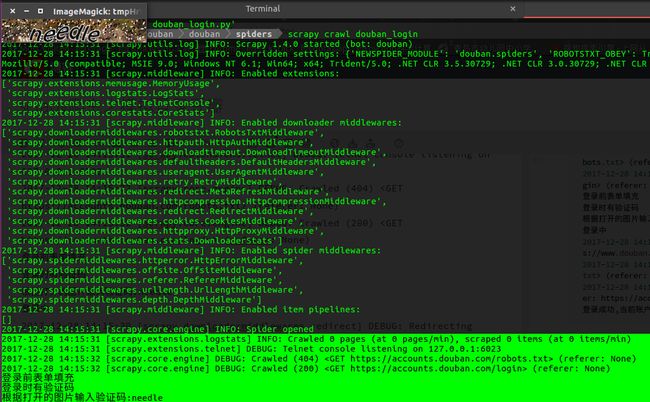This screenshot has height=402, width=650.
Task: Click the '登录前表单填充' output line
Action: pyautogui.click(x=38, y=378)
